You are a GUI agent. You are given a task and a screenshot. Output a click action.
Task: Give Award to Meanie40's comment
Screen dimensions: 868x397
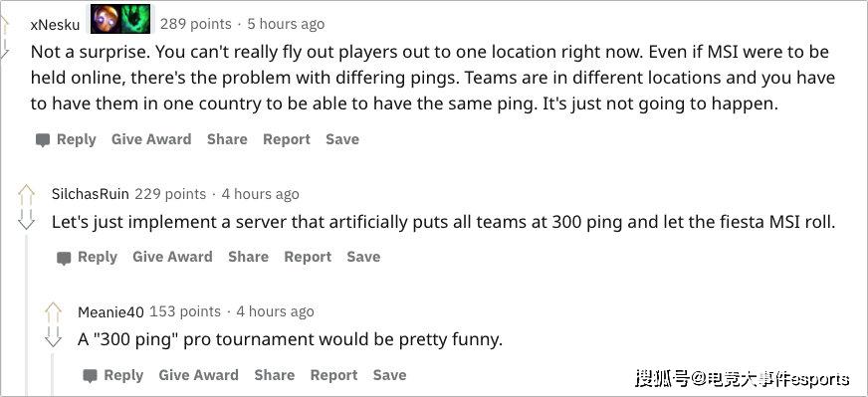tap(199, 375)
